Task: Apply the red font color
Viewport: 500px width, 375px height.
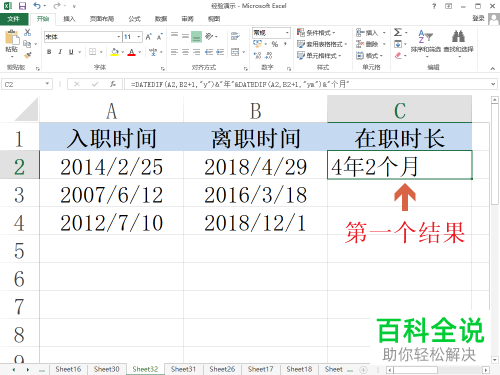Action: pyautogui.click(x=132, y=52)
